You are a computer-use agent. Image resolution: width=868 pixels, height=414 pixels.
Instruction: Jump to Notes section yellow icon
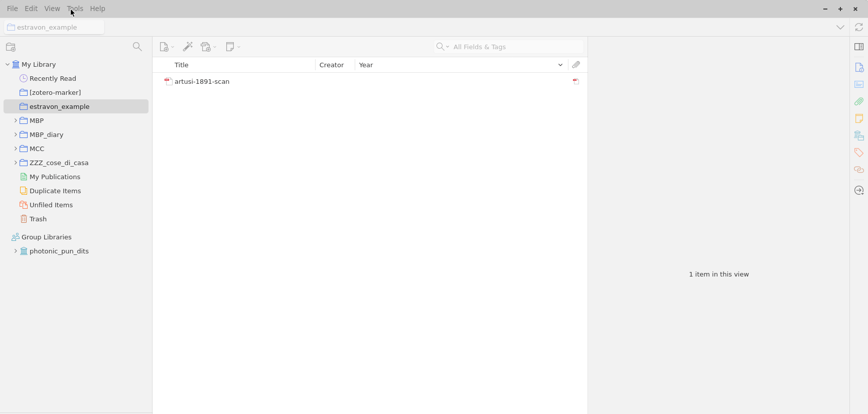pos(859,118)
